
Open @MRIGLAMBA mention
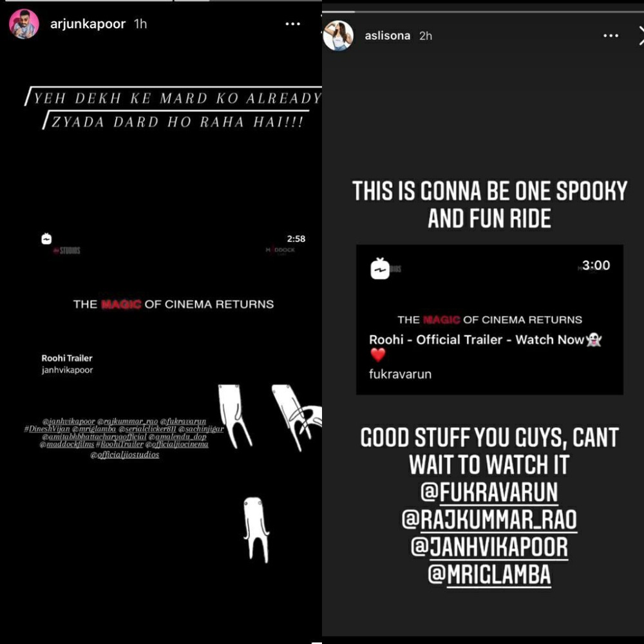point(489,574)
